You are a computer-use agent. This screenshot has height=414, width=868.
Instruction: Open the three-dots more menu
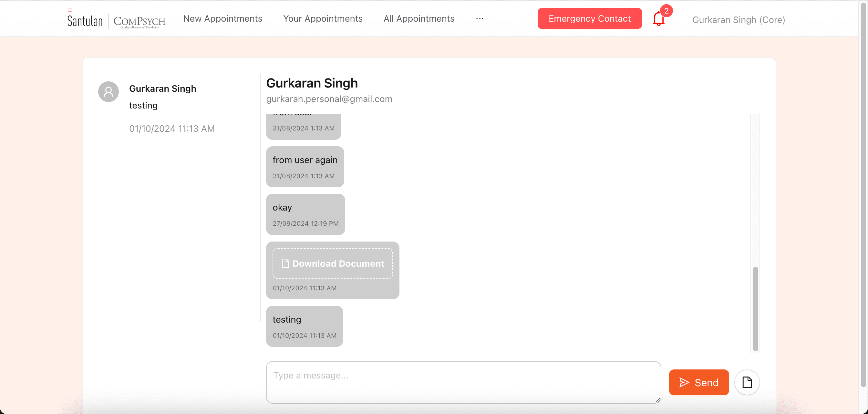[480, 18]
